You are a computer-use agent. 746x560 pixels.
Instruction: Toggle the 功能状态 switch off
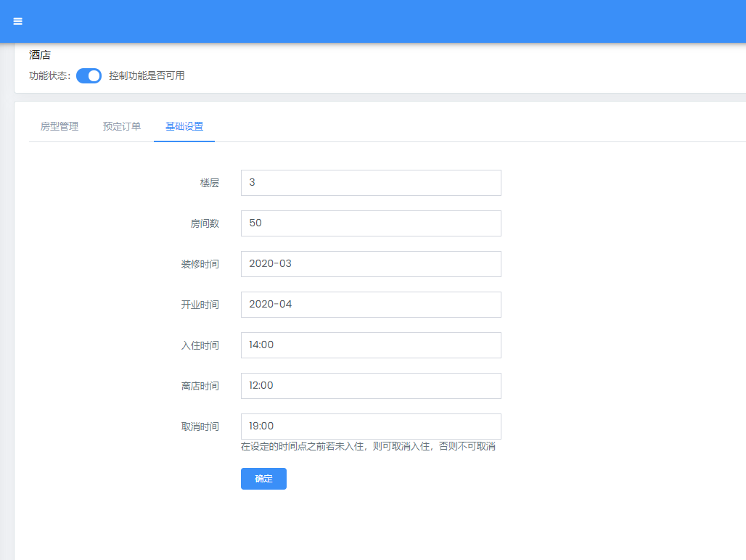tap(89, 76)
